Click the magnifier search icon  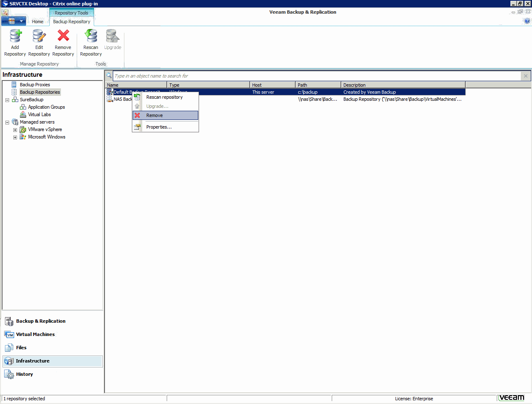109,76
